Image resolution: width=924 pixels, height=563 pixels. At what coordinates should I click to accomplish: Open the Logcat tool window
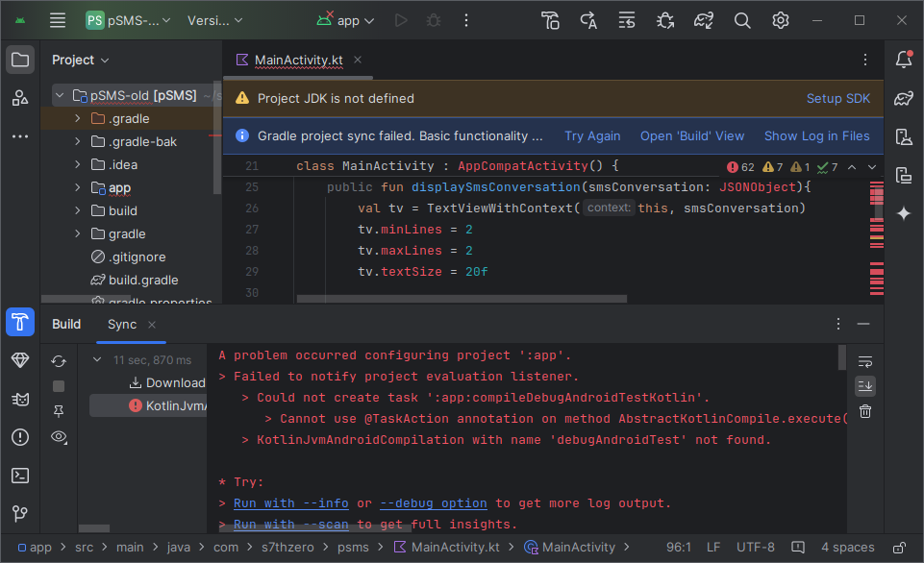(x=20, y=399)
